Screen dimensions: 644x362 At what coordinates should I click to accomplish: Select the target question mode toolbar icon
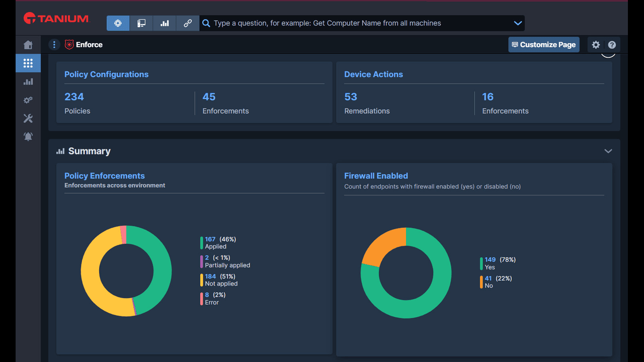118,23
